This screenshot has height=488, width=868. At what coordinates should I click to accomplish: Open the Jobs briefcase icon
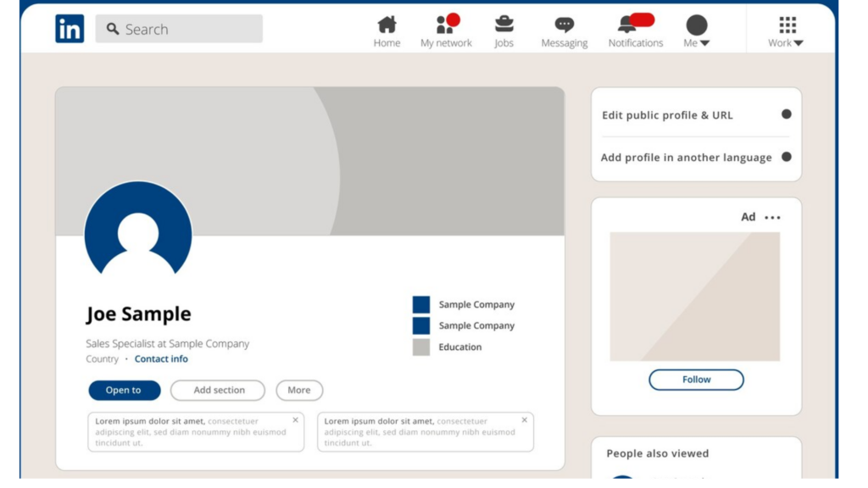(x=504, y=24)
